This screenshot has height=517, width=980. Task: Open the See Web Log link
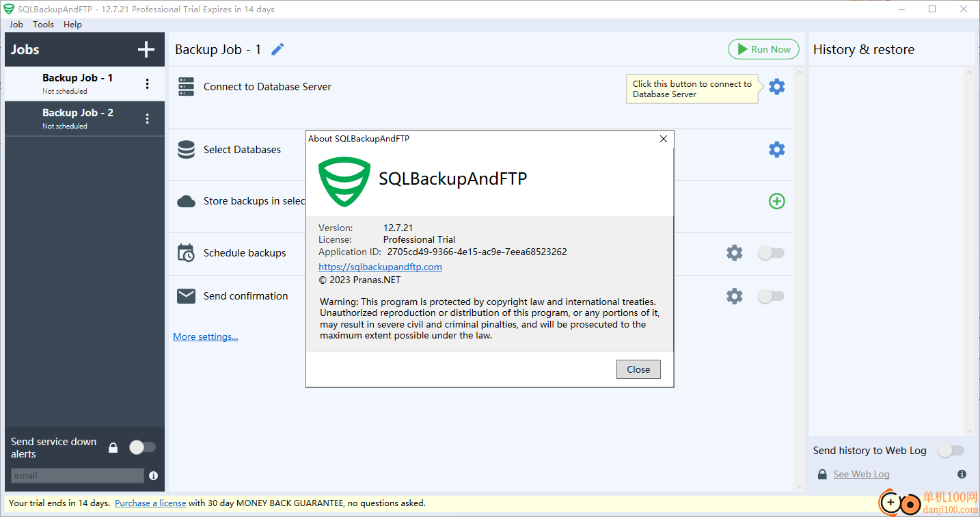861,474
